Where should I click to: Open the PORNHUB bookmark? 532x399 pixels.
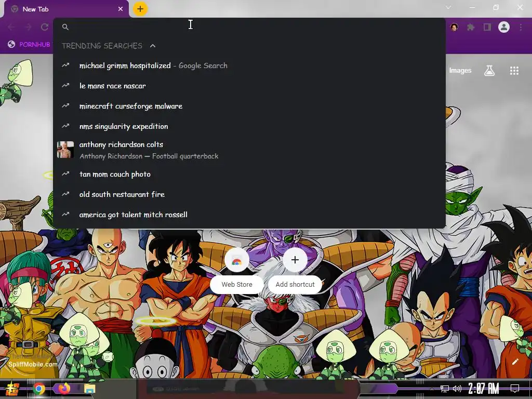[x=29, y=44]
